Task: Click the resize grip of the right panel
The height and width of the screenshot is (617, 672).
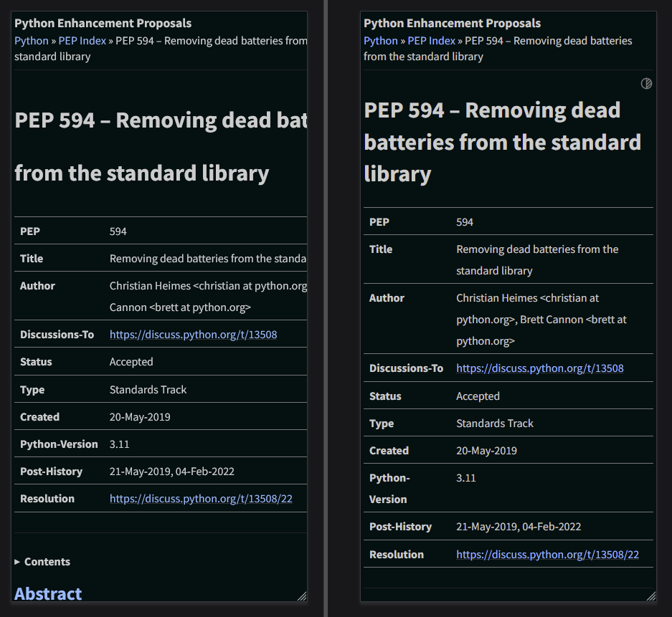Action: tap(651, 597)
